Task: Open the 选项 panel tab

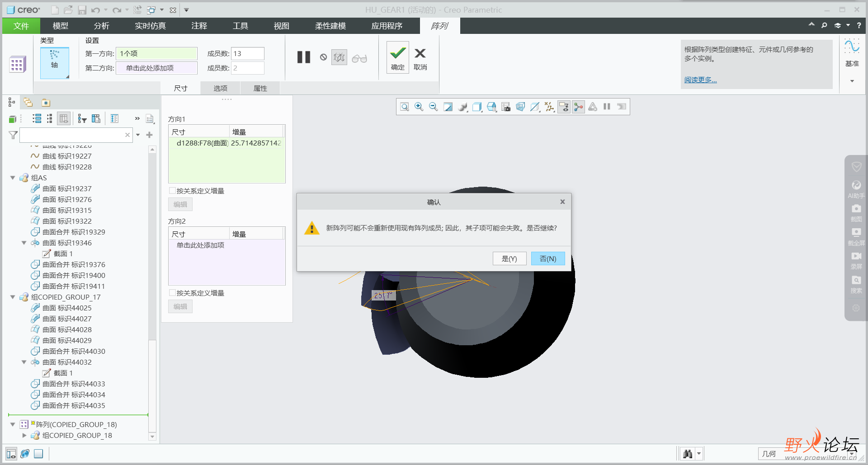Action: [221, 88]
